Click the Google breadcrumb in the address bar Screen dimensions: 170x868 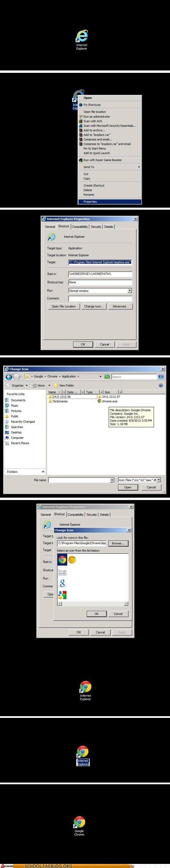click(38, 376)
